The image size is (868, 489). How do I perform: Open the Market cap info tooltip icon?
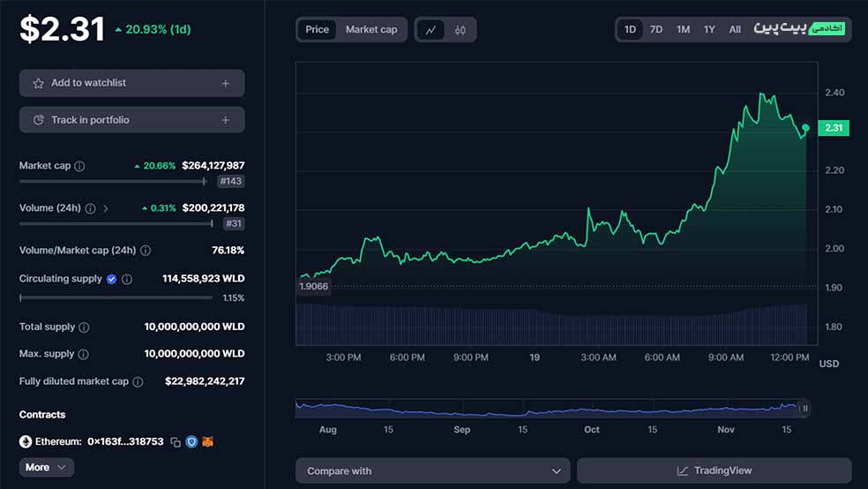79,166
